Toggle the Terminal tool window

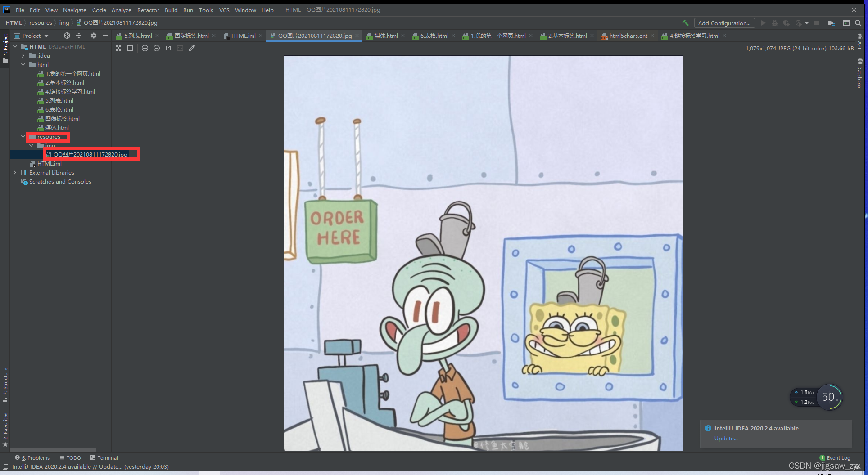pyautogui.click(x=104, y=457)
